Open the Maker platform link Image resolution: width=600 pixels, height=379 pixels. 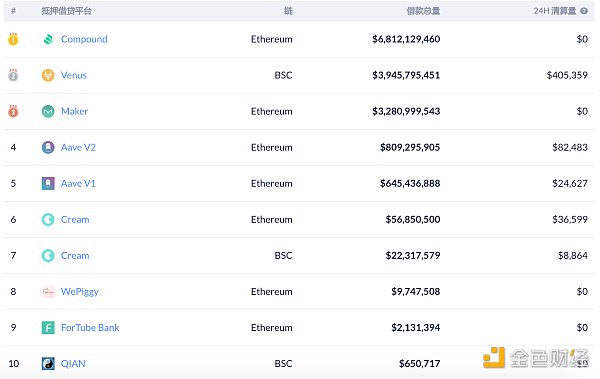(74, 111)
